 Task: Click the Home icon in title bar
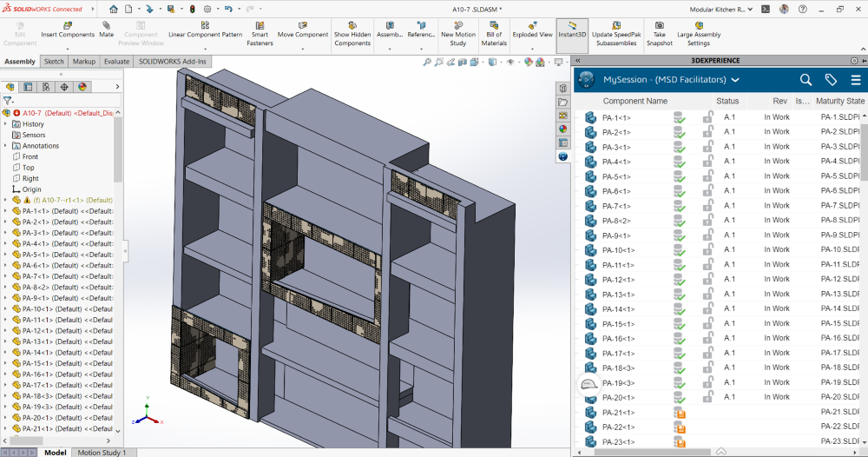click(x=114, y=9)
